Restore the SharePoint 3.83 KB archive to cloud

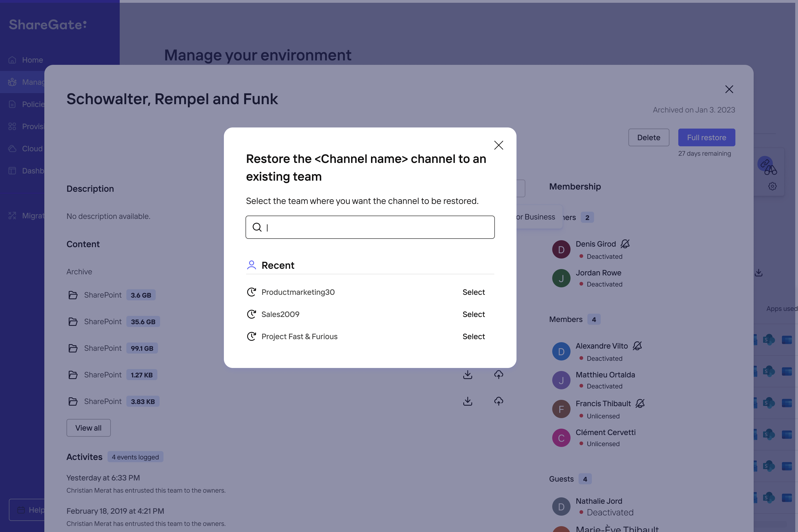coord(498,401)
